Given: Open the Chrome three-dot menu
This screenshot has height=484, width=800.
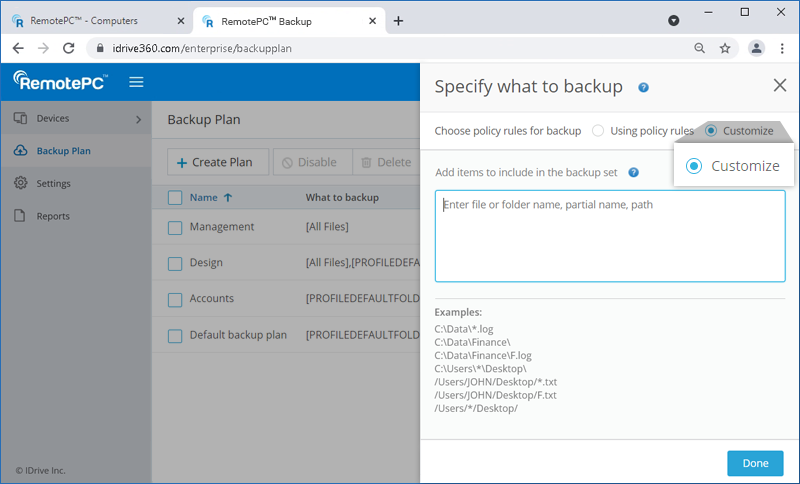Looking at the screenshot, I should (x=782, y=48).
